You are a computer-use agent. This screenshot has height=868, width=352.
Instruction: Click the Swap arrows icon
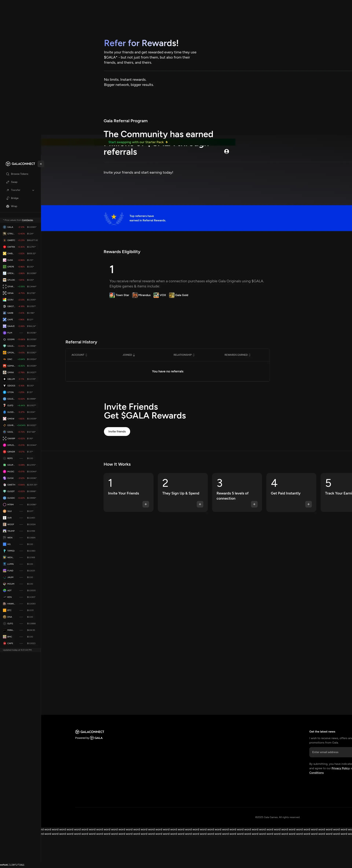click(x=7, y=182)
